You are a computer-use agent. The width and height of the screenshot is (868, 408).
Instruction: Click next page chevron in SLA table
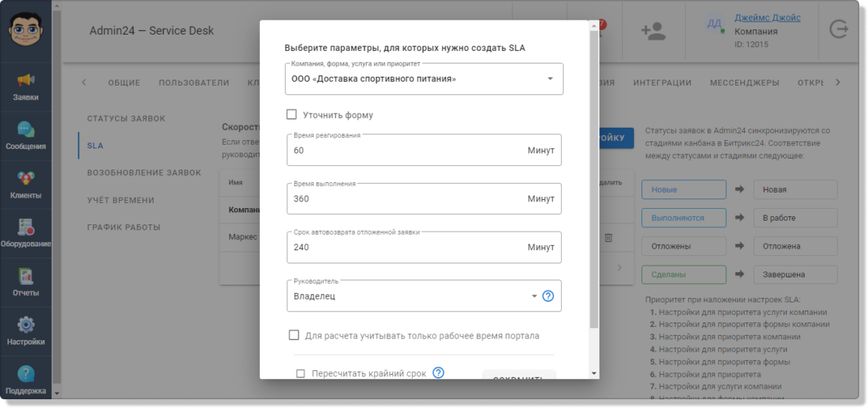[619, 268]
